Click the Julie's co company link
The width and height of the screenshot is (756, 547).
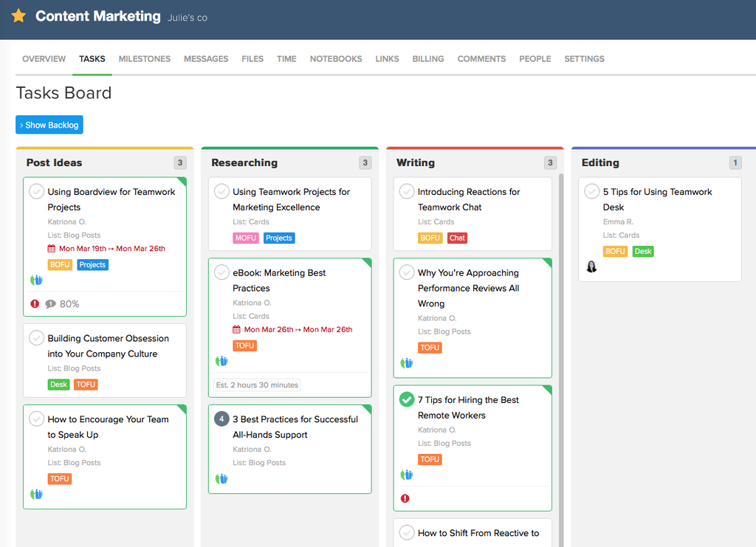click(x=188, y=18)
